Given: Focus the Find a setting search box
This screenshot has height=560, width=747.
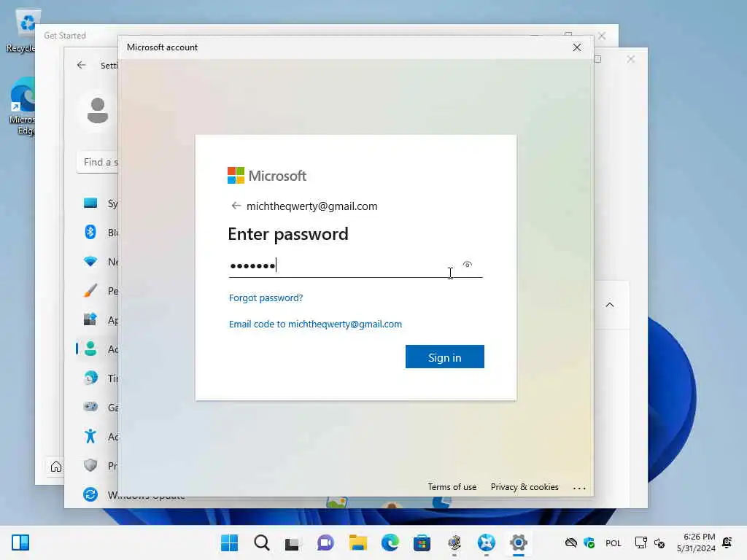Looking at the screenshot, I should [x=98, y=163].
